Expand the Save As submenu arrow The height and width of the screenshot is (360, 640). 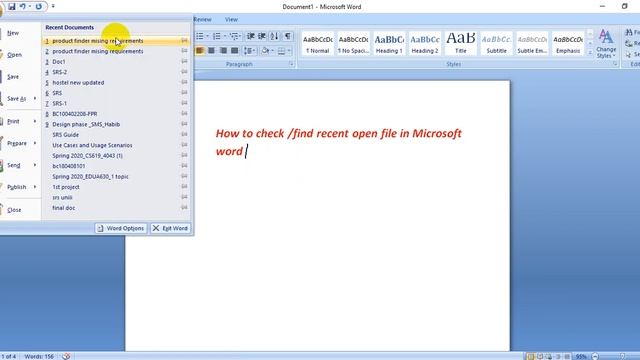(x=35, y=98)
